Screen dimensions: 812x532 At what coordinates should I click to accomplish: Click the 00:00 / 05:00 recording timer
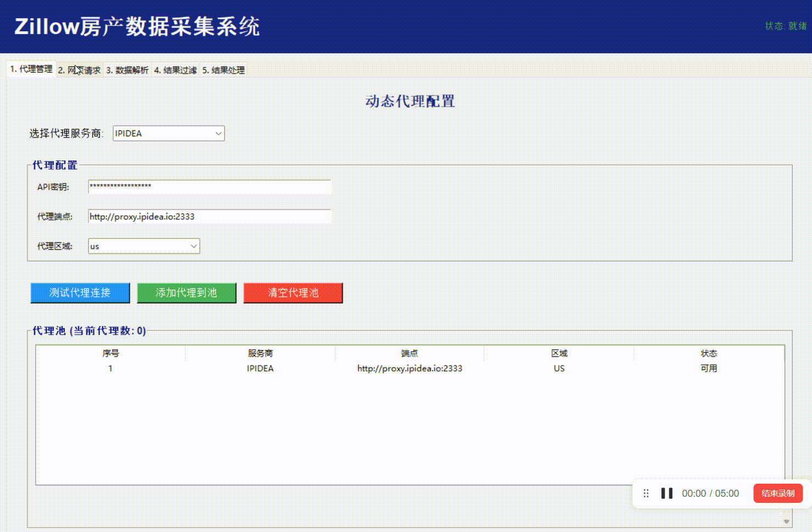710,494
